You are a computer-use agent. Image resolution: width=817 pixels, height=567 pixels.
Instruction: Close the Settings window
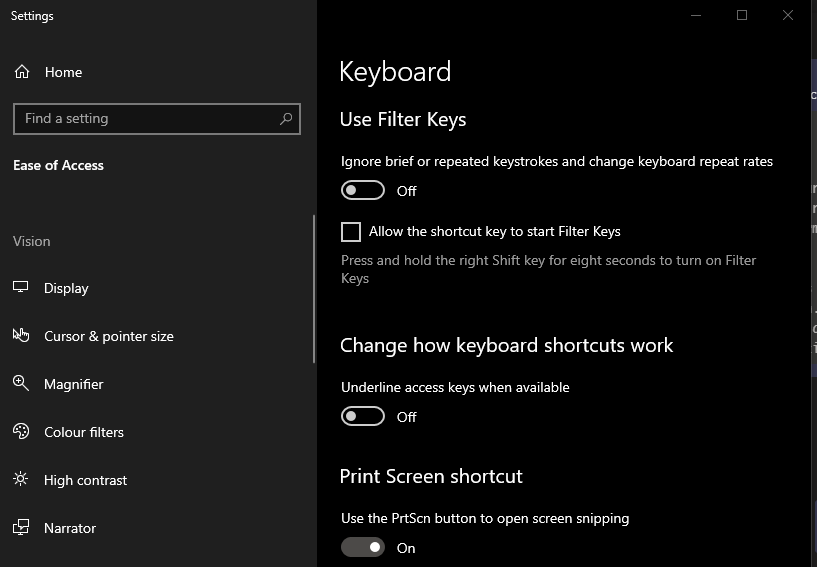click(787, 16)
